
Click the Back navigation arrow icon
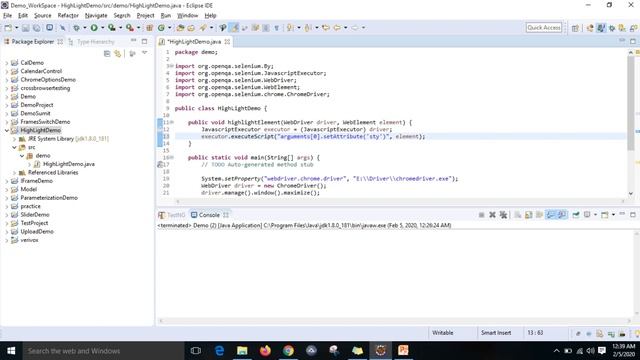337,28
